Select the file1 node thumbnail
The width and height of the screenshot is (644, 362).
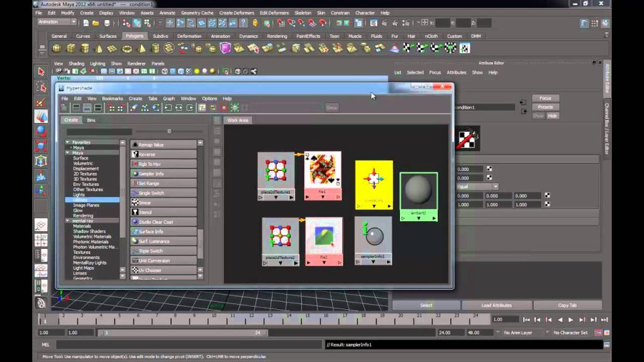click(323, 170)
